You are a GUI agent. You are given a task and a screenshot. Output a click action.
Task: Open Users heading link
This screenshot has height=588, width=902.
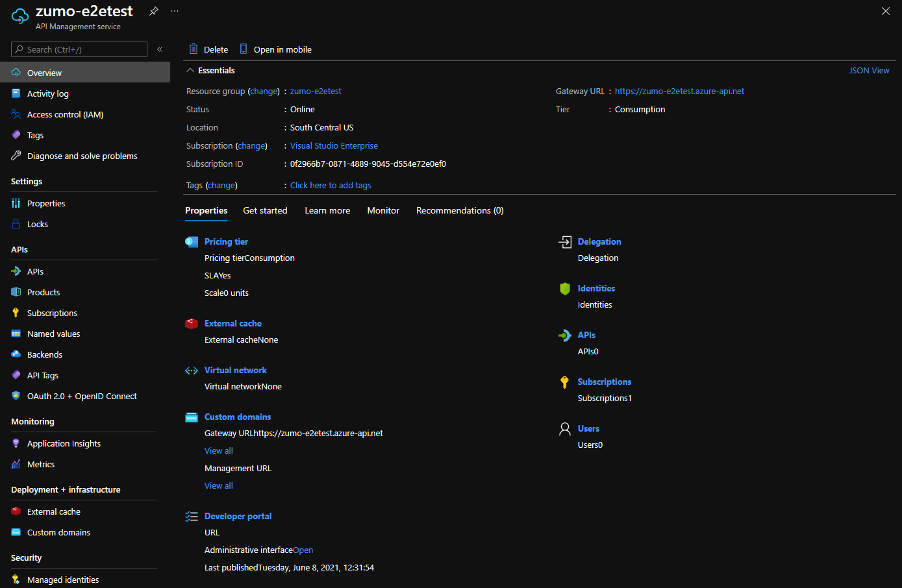click(x=588, y=428)
